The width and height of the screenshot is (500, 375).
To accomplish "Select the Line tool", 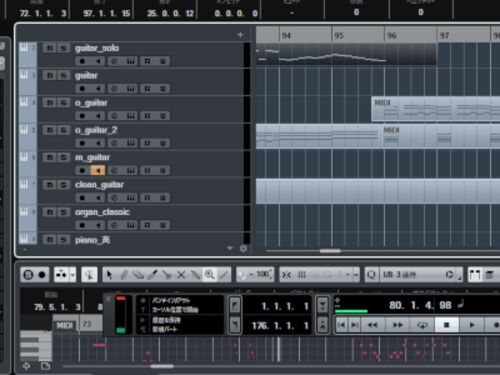I will [x=224, y=275].
